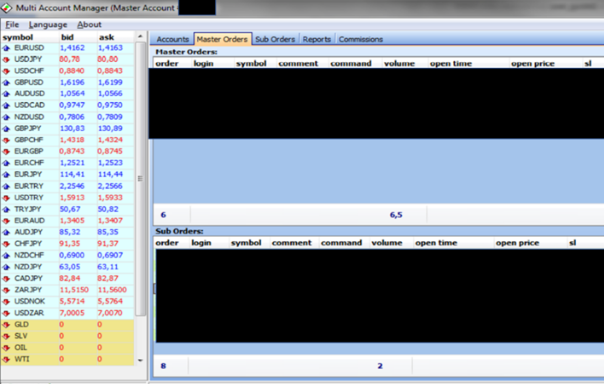Click Sub Orders login column header
Viewport: 604px width, 384px height.
point(201,243)
